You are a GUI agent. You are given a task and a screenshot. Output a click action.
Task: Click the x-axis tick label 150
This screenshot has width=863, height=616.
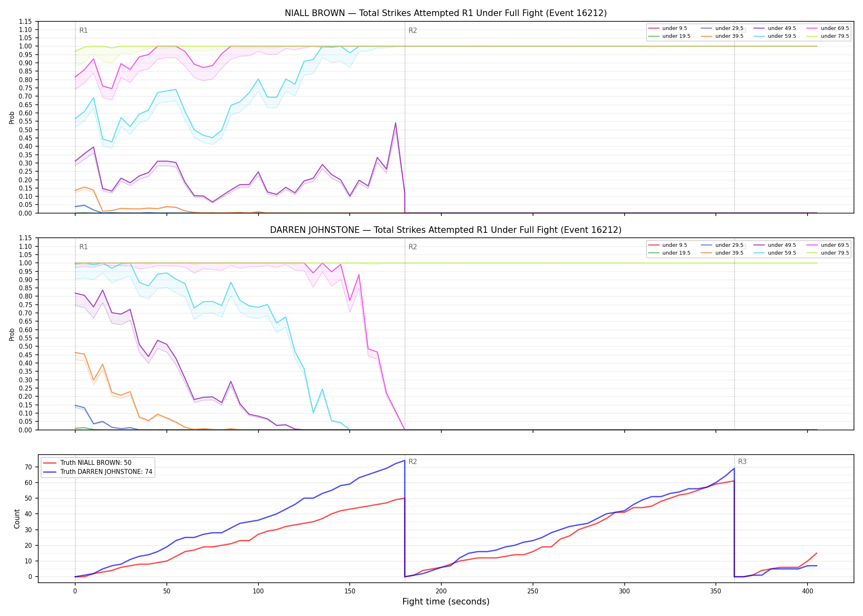[350, 591]
